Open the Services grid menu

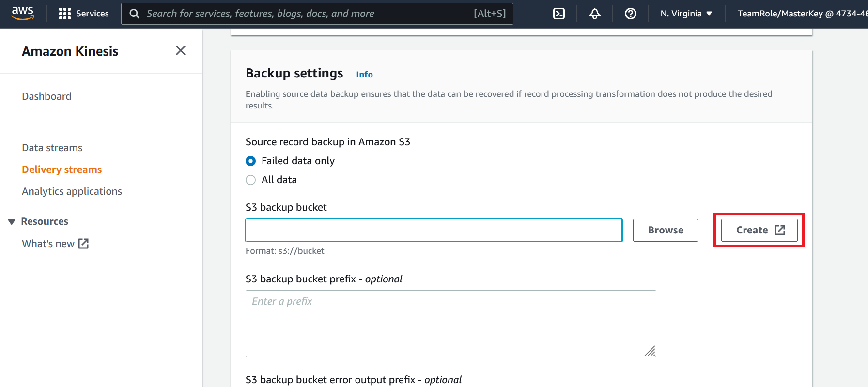click(83, 14)
